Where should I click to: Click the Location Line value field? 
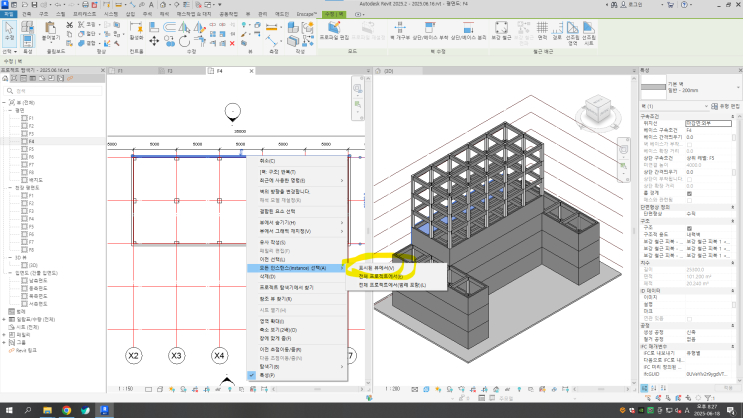708,123
